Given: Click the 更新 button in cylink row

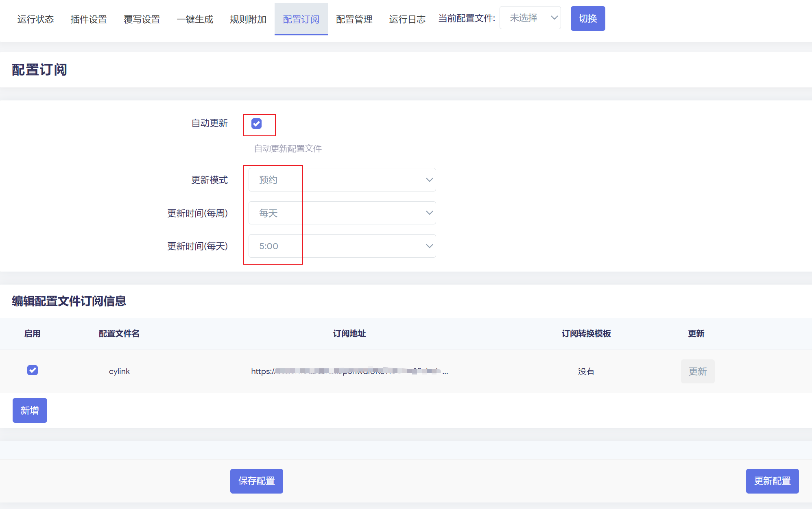Looking at the screenshot, I should pos(697,371).
